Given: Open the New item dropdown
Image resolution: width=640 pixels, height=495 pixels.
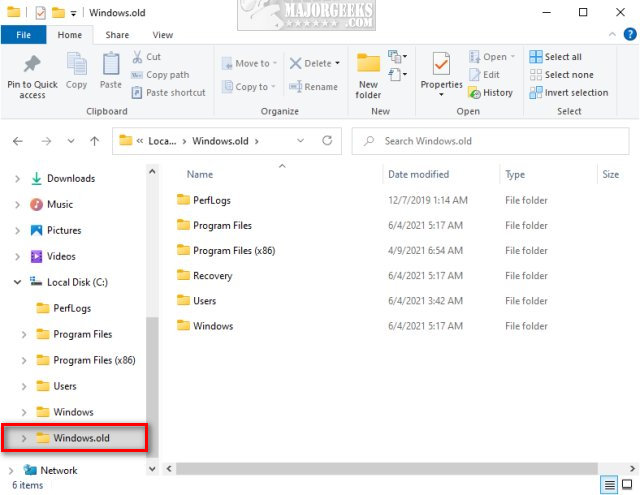Looking at the screenshot, I should tap(397, 56).
